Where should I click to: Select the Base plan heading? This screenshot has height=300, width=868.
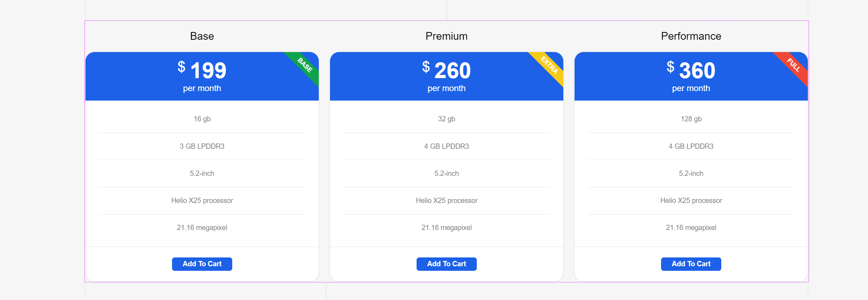click(202, 36)
